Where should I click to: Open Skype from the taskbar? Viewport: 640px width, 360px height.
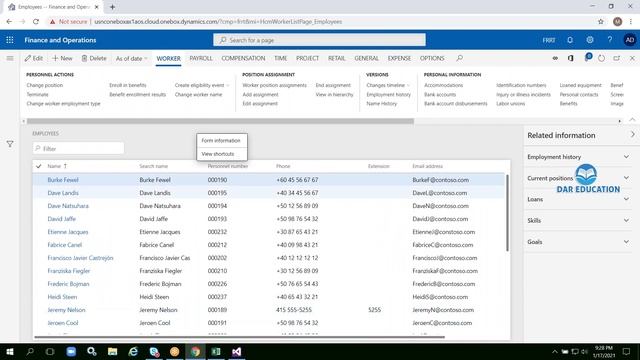(154, 351)
